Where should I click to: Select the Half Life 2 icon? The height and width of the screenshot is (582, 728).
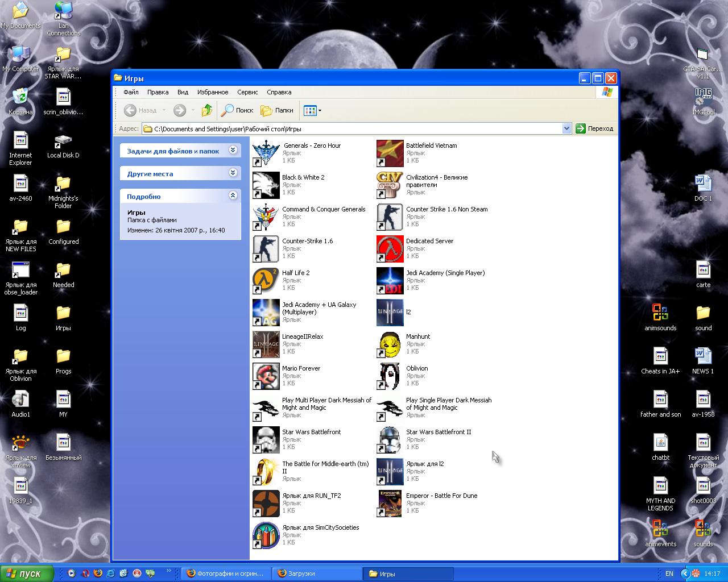pyautogui.click(x=266, y=281)
